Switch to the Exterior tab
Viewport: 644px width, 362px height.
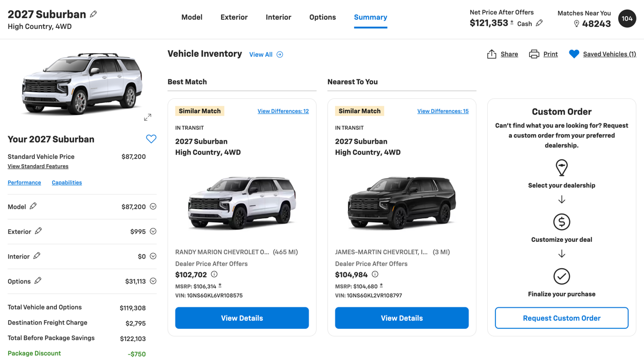click(234, 17)
